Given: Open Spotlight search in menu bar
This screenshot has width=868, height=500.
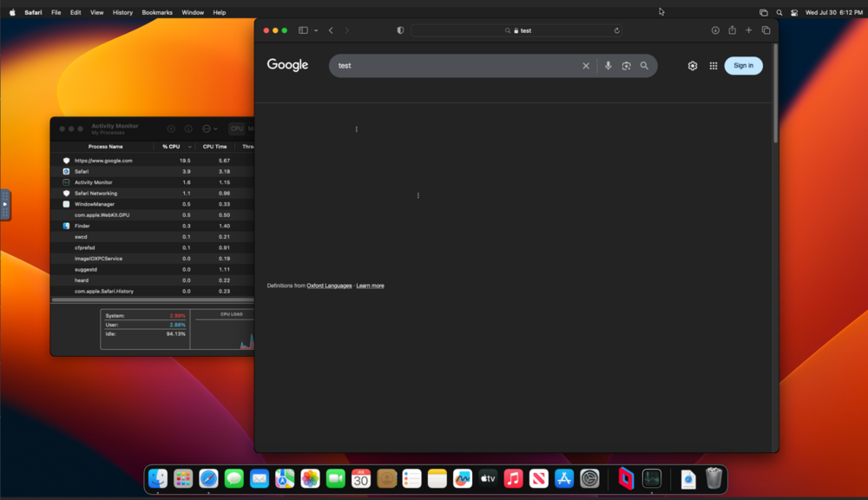Looking at the screenshot, I should (x=779, y=12).
